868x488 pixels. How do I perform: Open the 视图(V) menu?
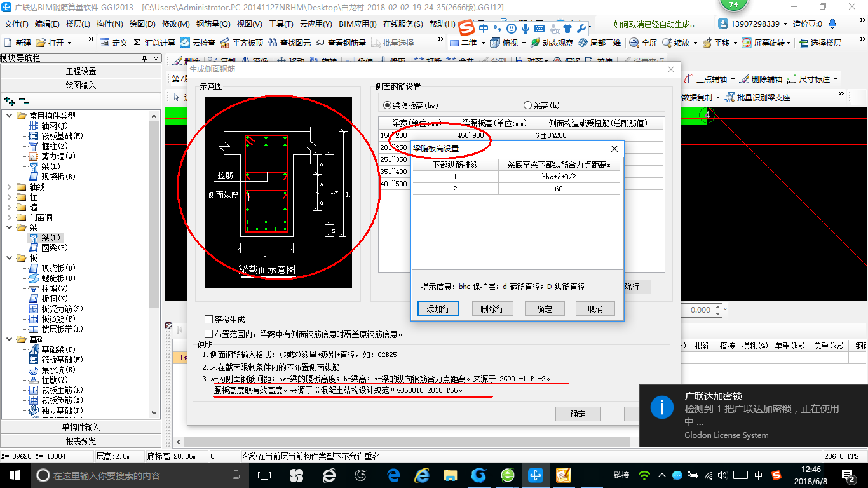coord(249,24)
